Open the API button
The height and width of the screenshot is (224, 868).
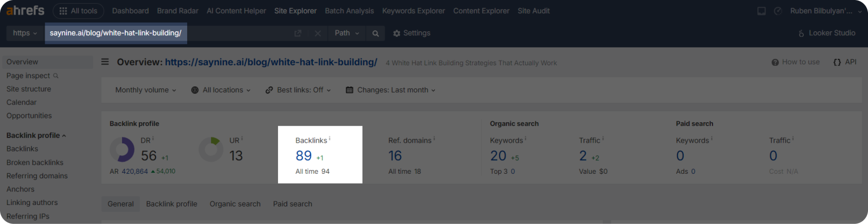point(844,62)
